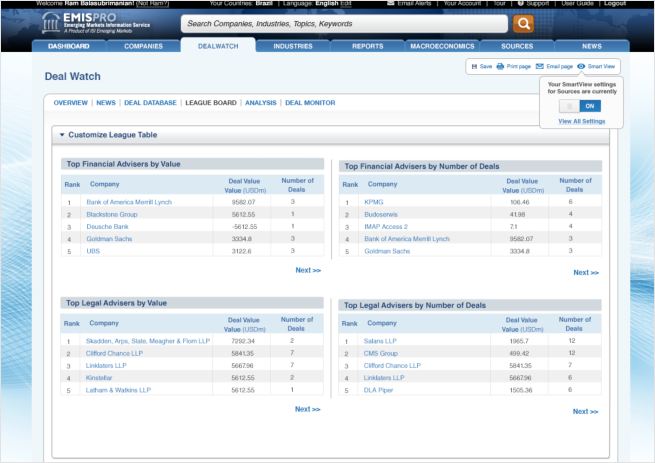Open the KPMG company link

click(x=373, y=202)
